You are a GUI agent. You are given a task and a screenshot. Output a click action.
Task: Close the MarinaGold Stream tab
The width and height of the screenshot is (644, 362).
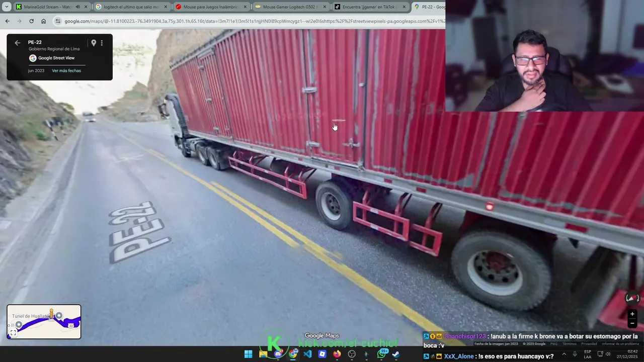[86, 7]
